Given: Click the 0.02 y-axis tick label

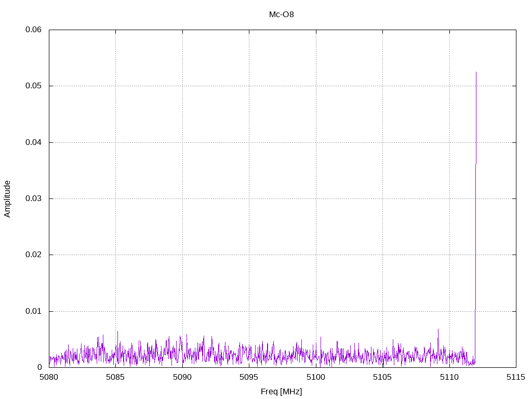Looking at the screenshot, I should pyautogui.click(x=33, y=255).
